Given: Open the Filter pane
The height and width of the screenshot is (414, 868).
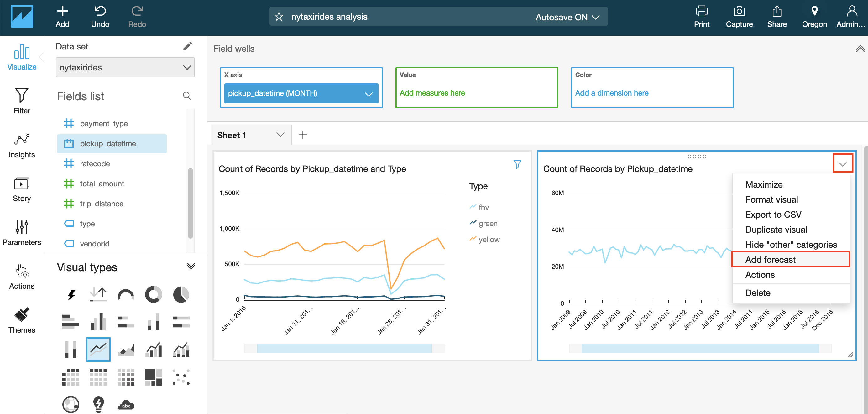Looking at the screenshot, I should [22, 101].
